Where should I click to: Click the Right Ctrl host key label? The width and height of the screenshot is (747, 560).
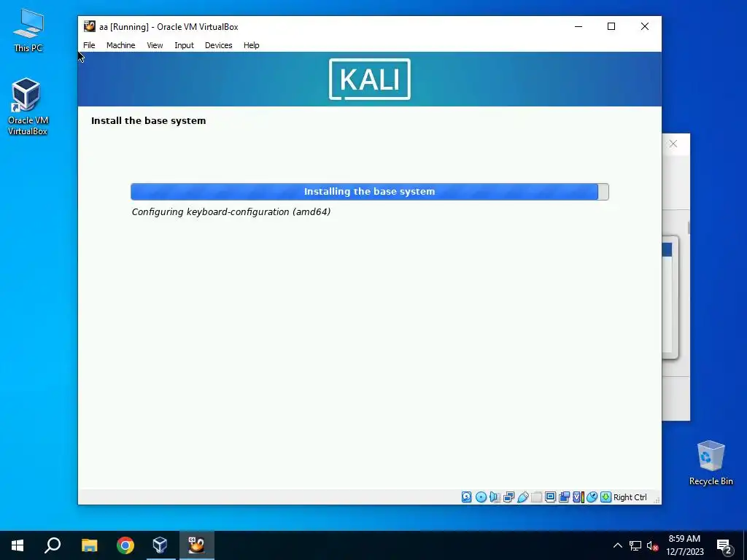point(630,497)
